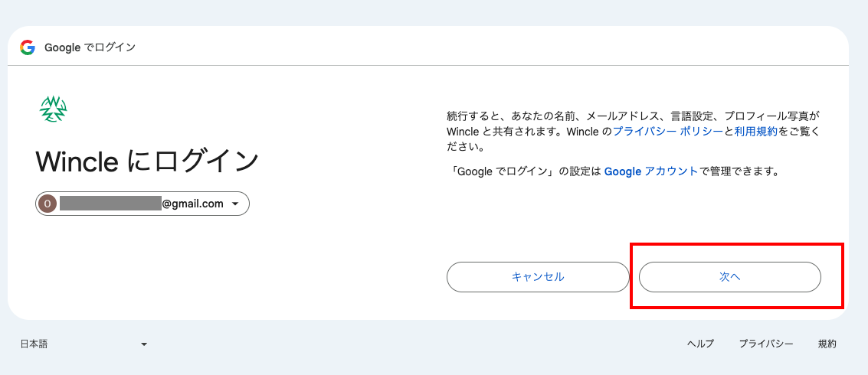
Task: Click the language selector caret arrow
Action: pyautogui.click(x=143, y=344)
